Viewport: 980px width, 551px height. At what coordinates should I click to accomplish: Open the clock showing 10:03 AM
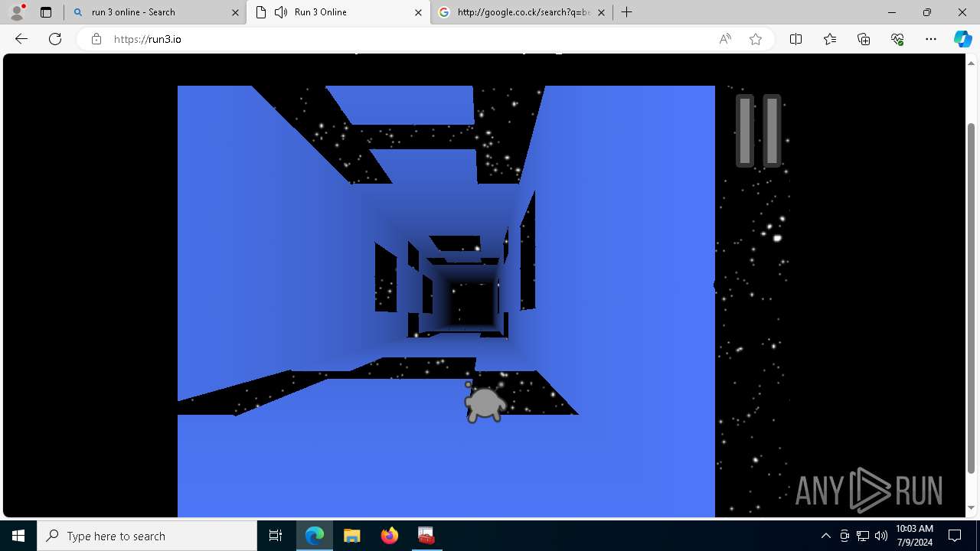pos(914,536)
